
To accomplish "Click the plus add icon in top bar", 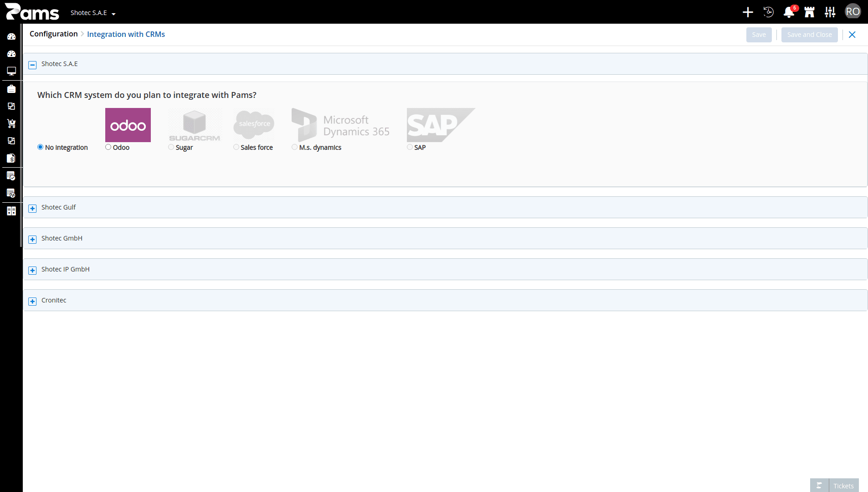I will click(x=748, y=12).
